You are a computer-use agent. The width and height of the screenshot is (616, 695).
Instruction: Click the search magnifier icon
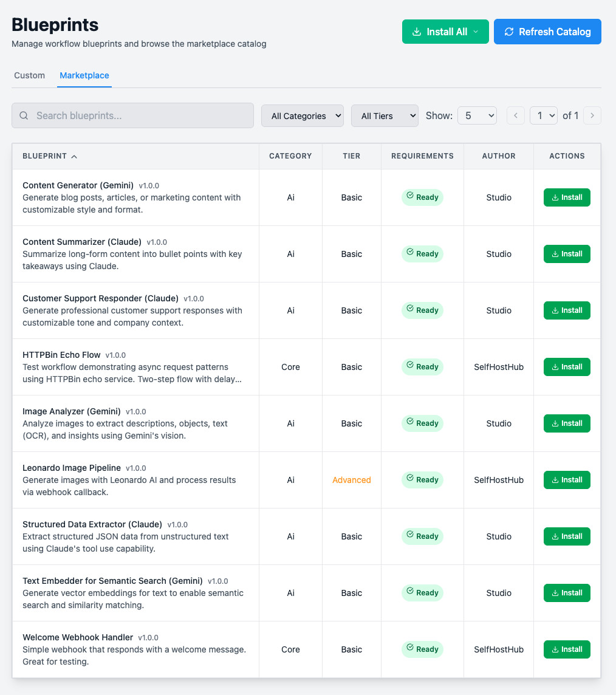tap(24, 115)
